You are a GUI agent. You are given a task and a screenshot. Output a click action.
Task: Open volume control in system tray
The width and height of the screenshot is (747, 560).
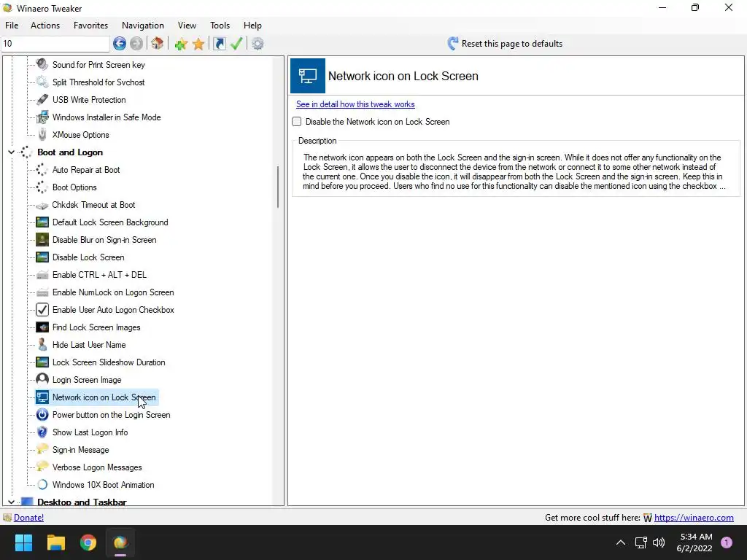coord(659,542)
